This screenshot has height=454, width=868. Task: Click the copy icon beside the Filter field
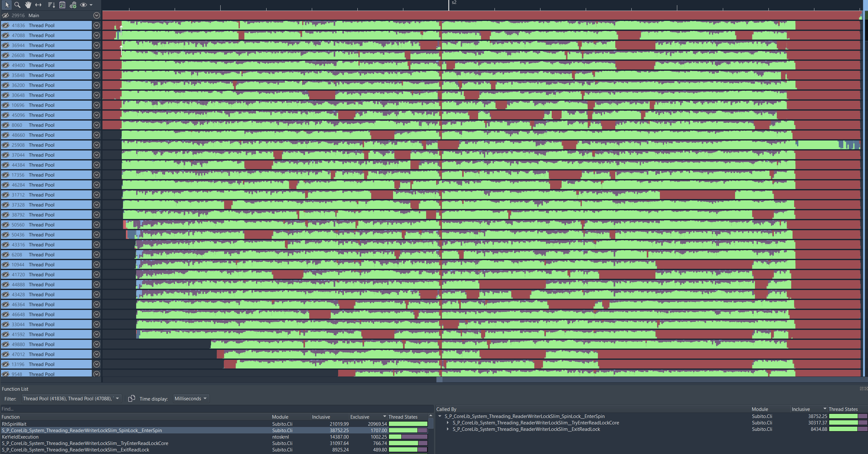pos(132,398)
